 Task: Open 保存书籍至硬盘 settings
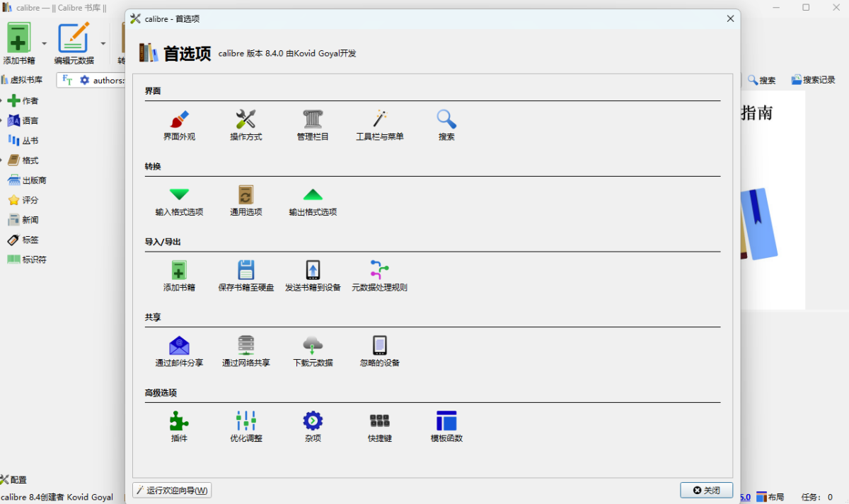point(246,276)
